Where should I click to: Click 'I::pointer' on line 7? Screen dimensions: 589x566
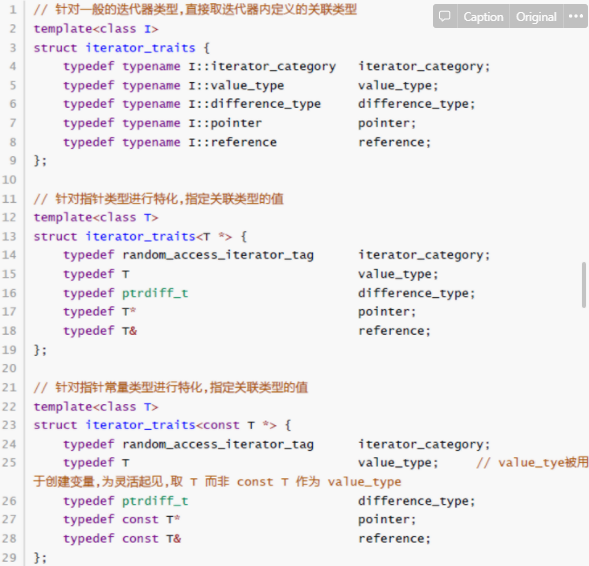(225, 124)
